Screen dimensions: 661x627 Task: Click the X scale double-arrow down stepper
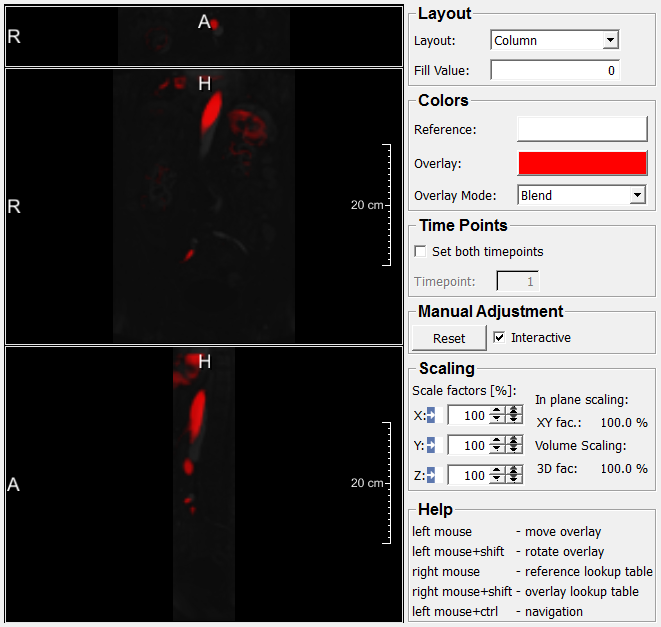514,420
